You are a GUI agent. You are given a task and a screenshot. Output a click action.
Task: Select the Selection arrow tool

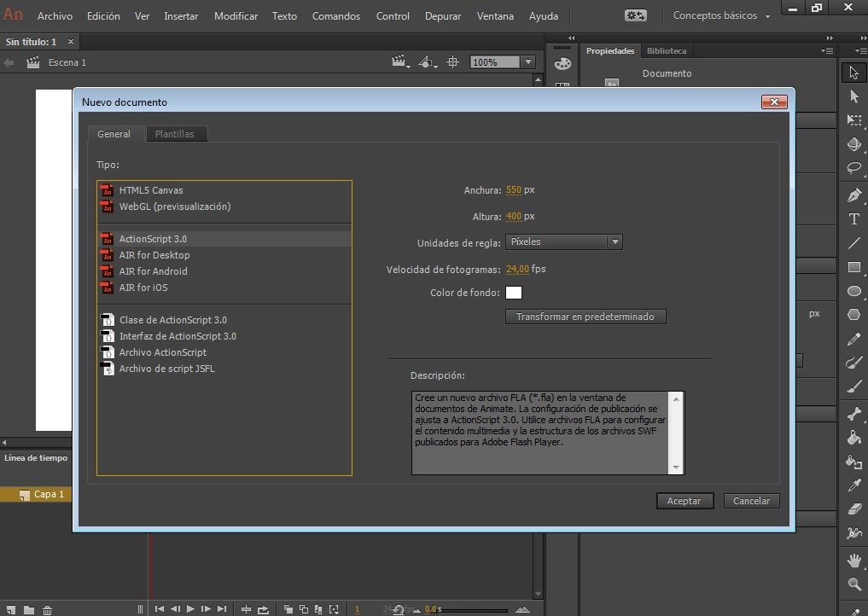pos(853,73)
